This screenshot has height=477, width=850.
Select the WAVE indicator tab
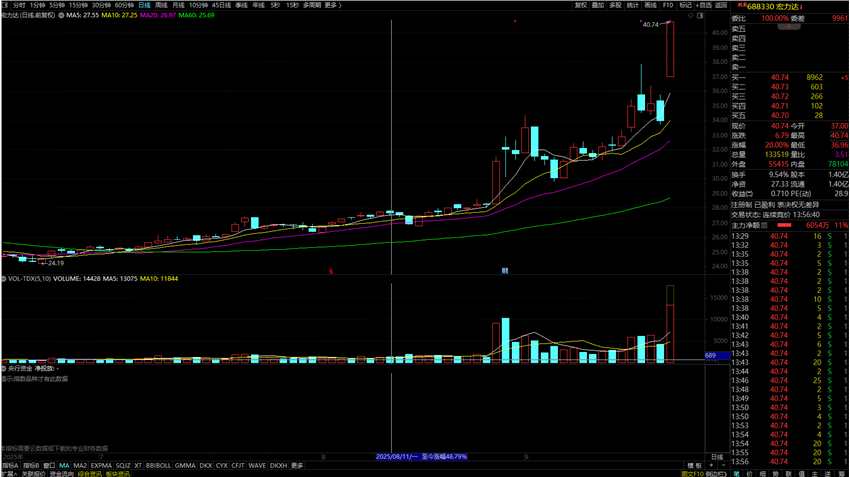coord(257,466)
